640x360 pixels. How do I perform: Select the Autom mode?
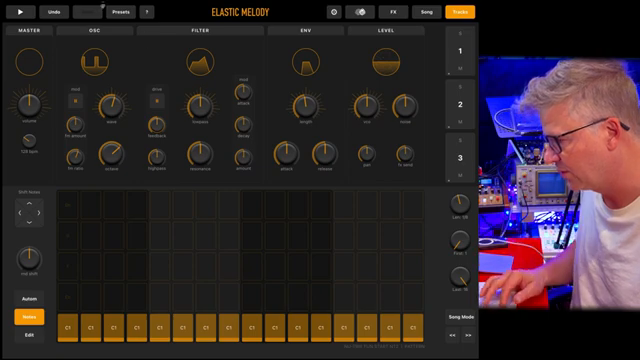coord(29,299)
